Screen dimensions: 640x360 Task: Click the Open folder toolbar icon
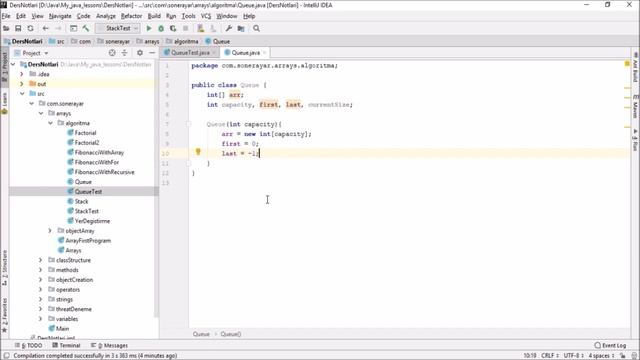6,29
